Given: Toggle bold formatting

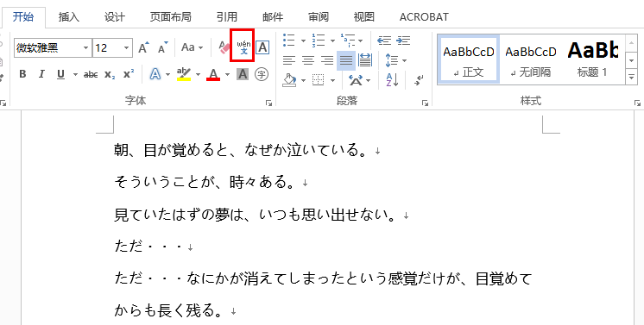Looking at the screenshot, I should (22, 74).
